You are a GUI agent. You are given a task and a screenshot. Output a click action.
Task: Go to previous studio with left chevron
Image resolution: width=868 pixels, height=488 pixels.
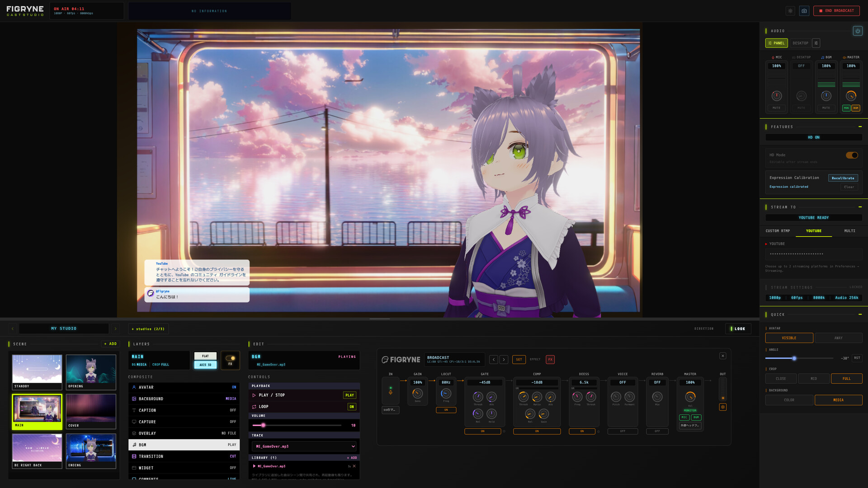13,328
